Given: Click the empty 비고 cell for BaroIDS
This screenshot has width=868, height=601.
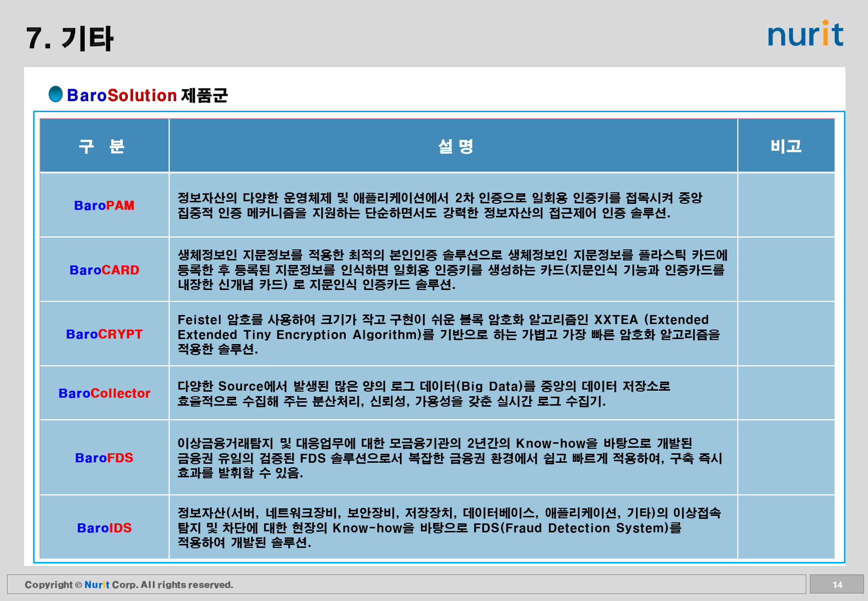Looking at the screenshot, I should (786, 527).
